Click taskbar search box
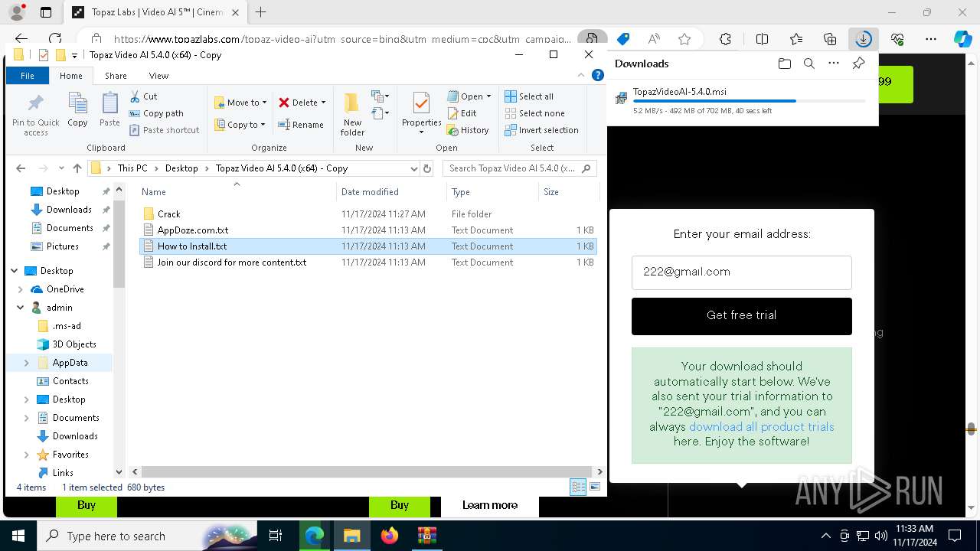The width and height of the screenshot is (980, 551). pyautogui.click(x=147, y=536)
